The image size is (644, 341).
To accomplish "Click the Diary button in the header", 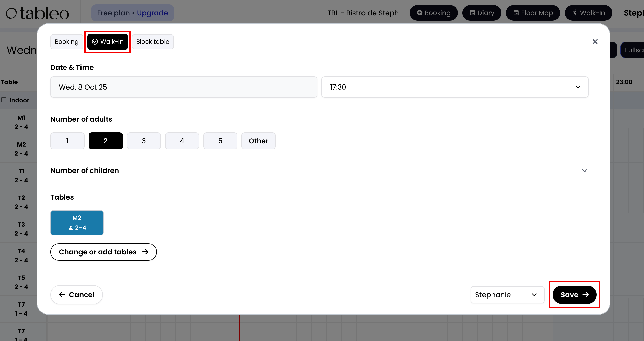I will [x=482, y=13].
